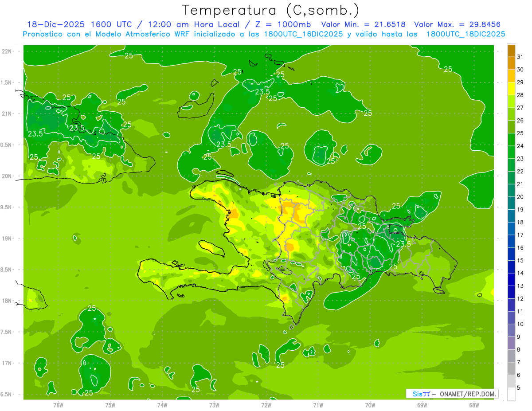Click the "20N" latitude axis label
Viewport: 532px width, 411px height.
(x=7, y=176)
